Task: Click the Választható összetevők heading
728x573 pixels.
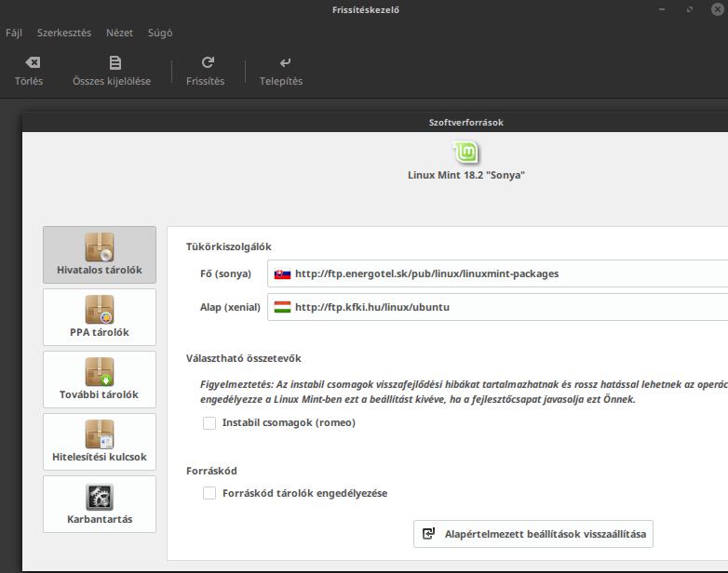Action: click(x=244, y=358)
